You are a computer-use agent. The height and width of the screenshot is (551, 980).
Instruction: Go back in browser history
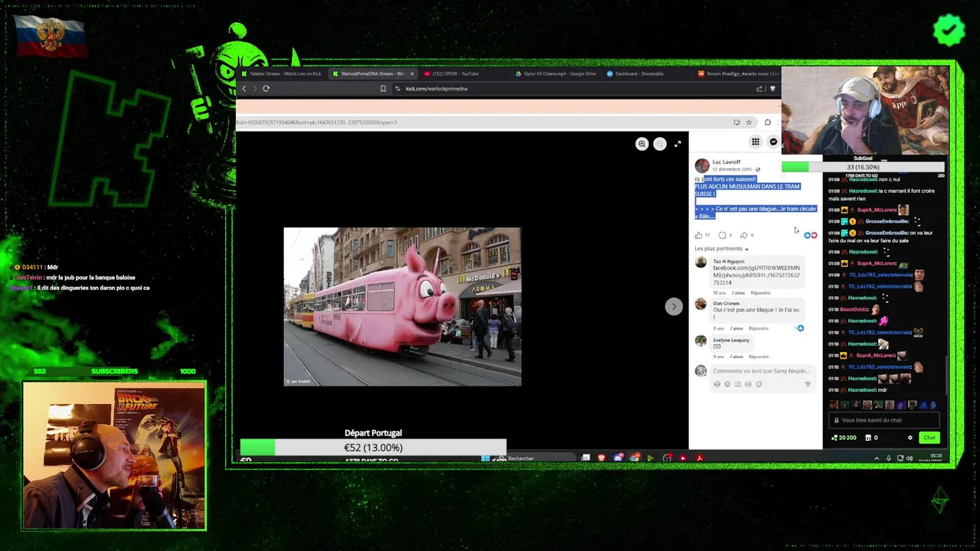[244, 89]
